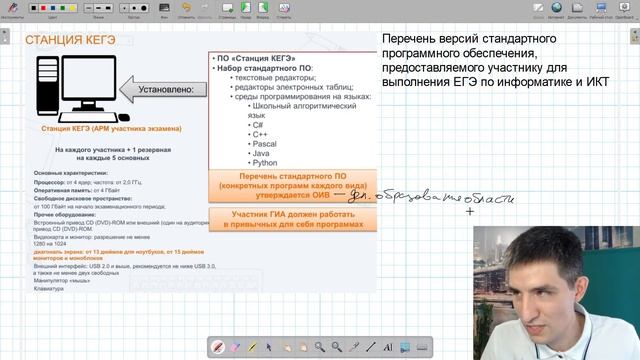The image size is (640, 360).
Task: Select the thickest line width
Action: 108,8
